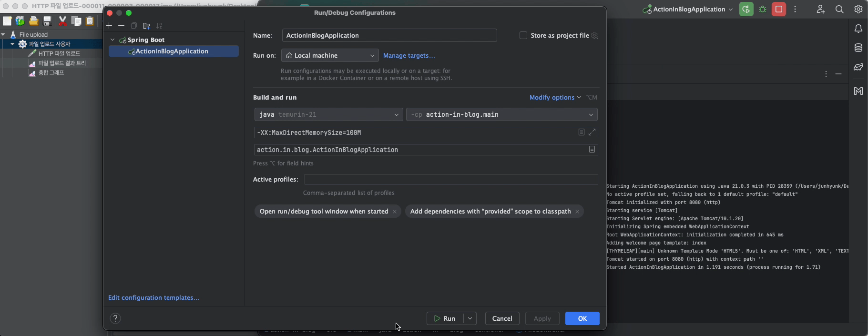
Task: Start debugging with the bug icon
Action: [763, 9]
